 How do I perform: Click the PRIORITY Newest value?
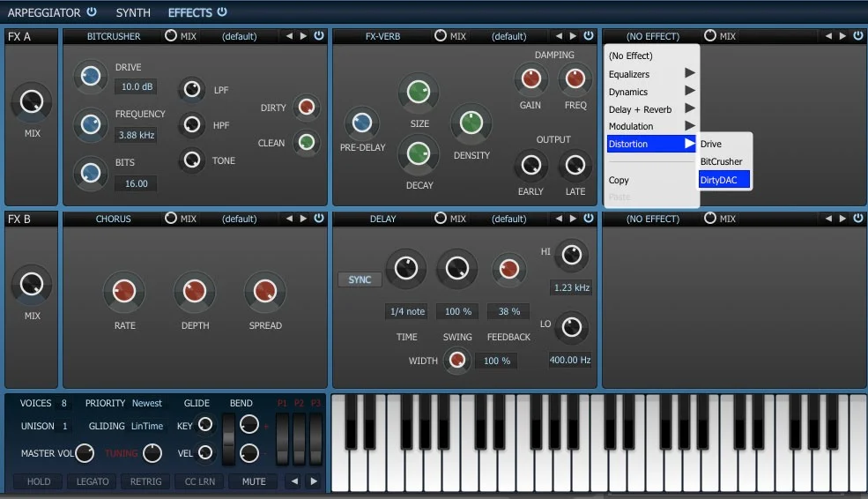146,403
